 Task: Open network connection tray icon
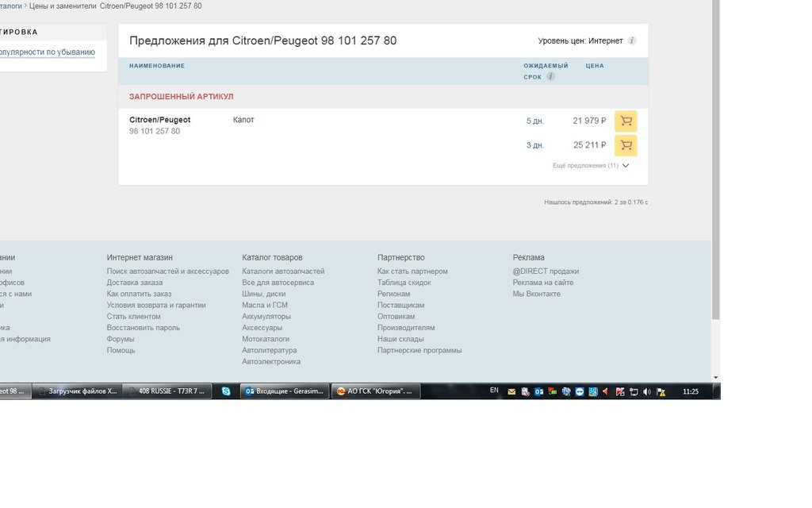point(634,392)
